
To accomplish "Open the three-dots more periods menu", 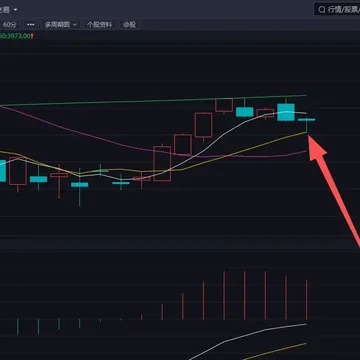I will [31, 24].
